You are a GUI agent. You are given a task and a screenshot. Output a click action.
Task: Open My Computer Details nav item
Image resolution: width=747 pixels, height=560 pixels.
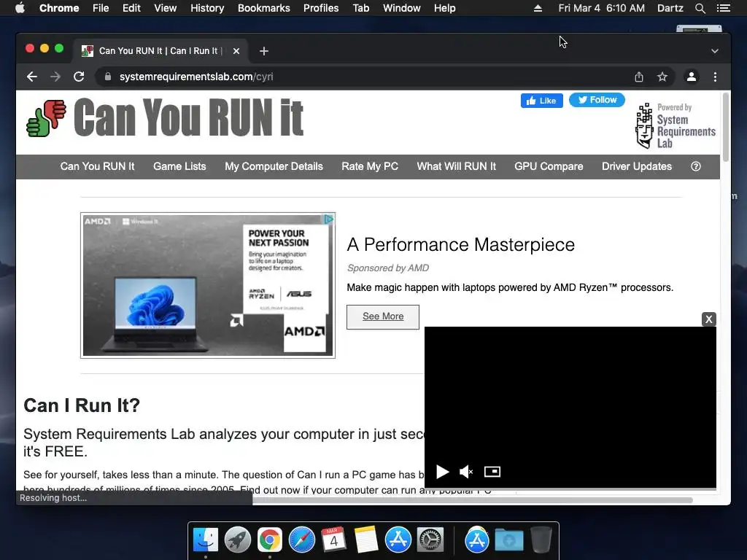[274, 166]
